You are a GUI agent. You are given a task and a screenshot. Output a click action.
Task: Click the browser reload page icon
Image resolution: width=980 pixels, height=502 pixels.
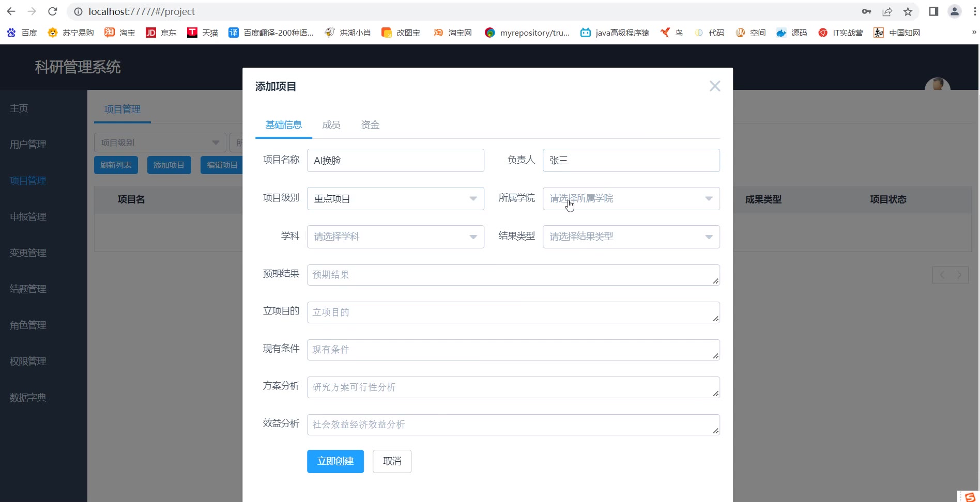click(52, 11)
